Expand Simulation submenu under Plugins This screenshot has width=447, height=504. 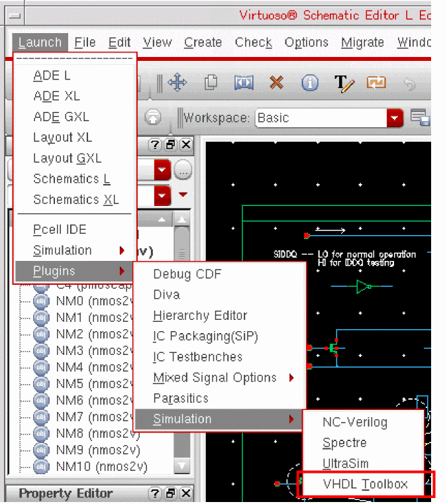220,419
